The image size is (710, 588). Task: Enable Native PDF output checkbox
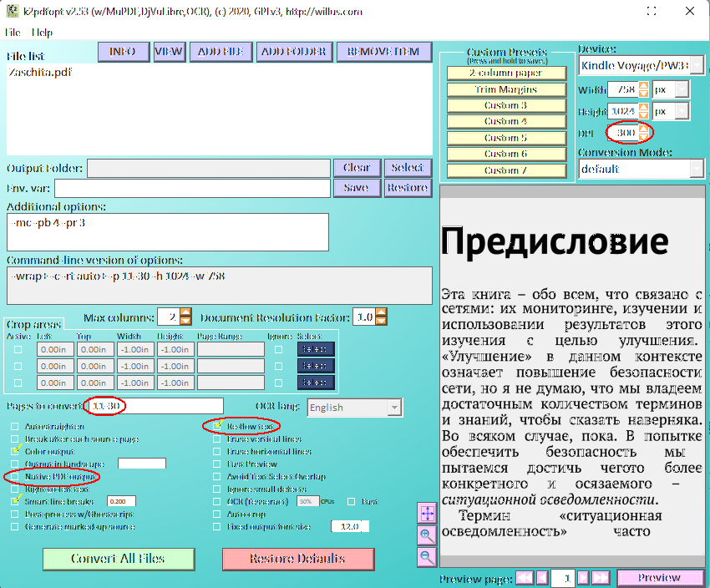point(15,477)
